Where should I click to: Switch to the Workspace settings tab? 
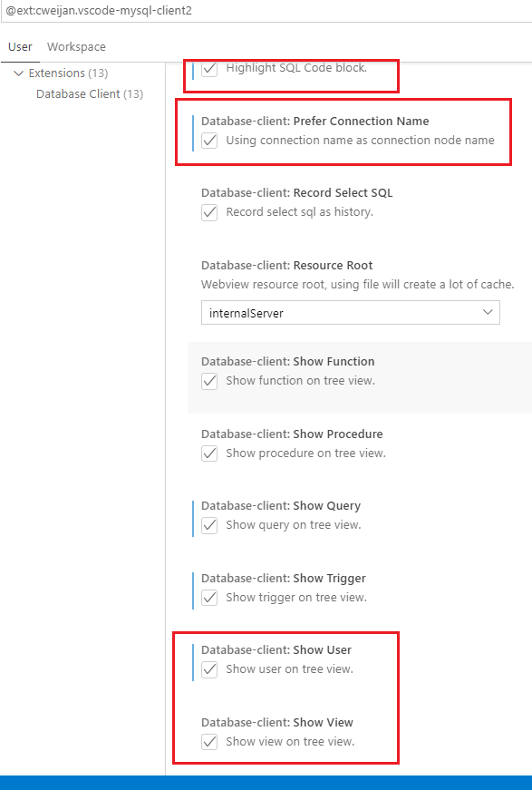pos(76,46)
